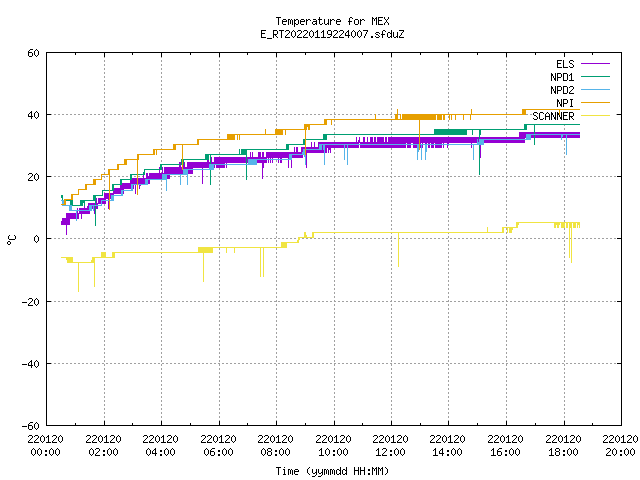Click the y-axis label -20
This screenshot has width=640, height=480.
tap(31, 302)
